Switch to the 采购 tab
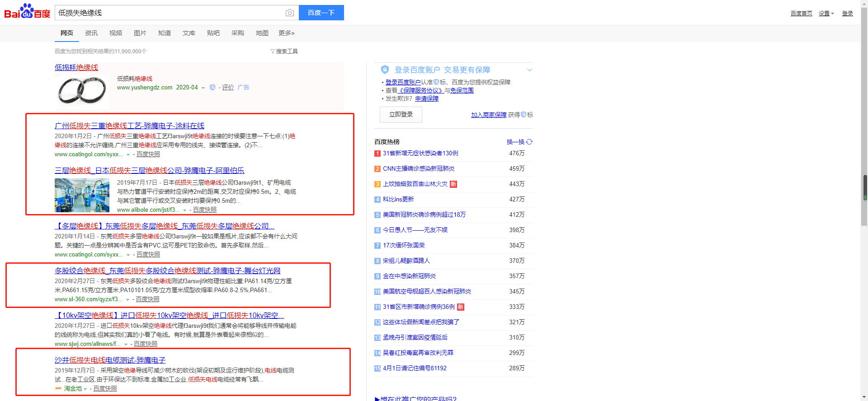The image size is (868, 401). (238, 33)
